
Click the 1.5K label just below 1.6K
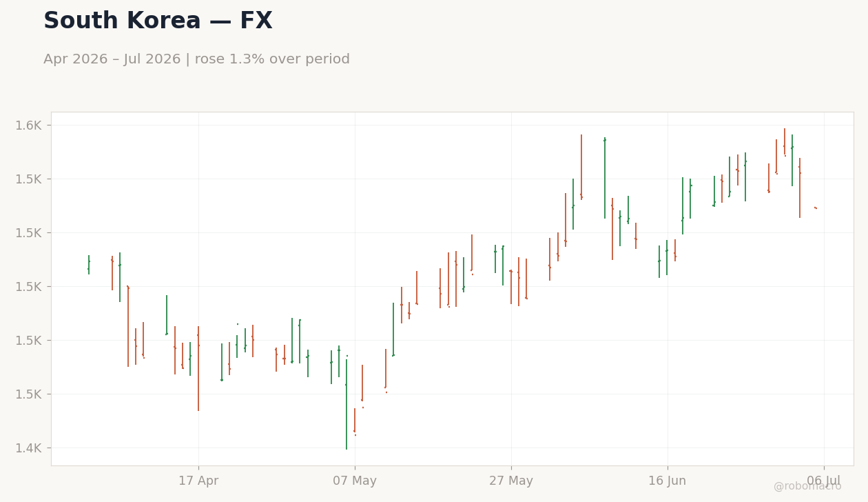[29, 179]
